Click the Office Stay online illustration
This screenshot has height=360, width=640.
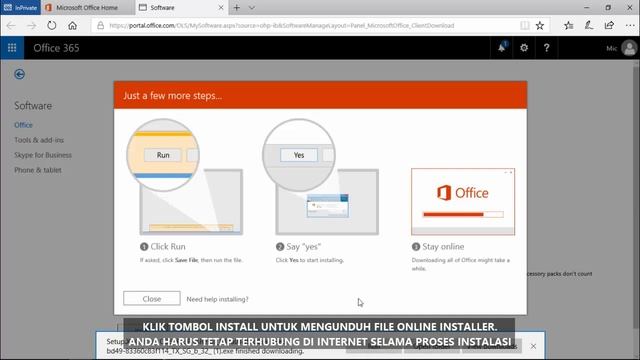[x=463, y=202]
